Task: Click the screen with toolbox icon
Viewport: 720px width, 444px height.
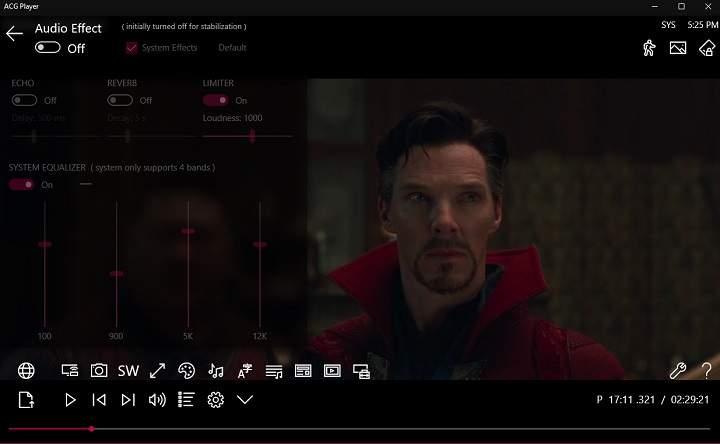Action: [361, 371]
